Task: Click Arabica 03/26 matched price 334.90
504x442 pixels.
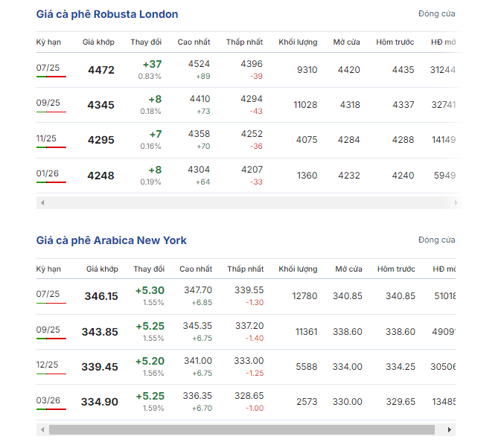Action: [x=100, y=402]
